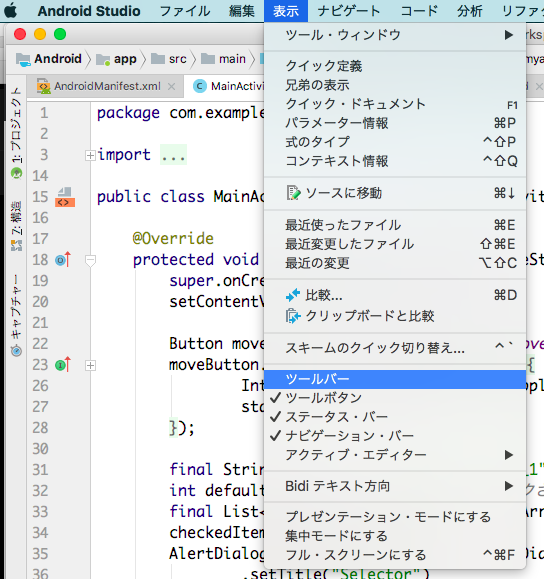Expand the folded import block
The height and width of the screenshot is (579, 544).
tap(90, 155)
